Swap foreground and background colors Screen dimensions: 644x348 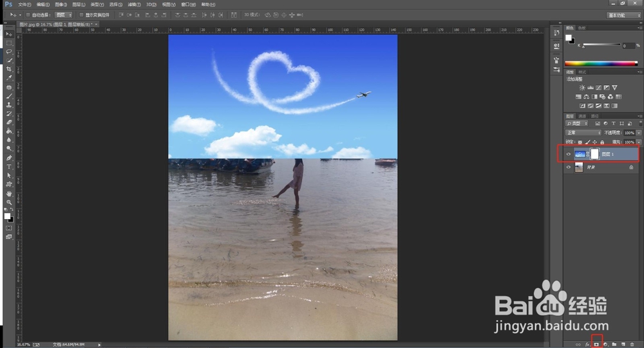(x=12, y=209)
